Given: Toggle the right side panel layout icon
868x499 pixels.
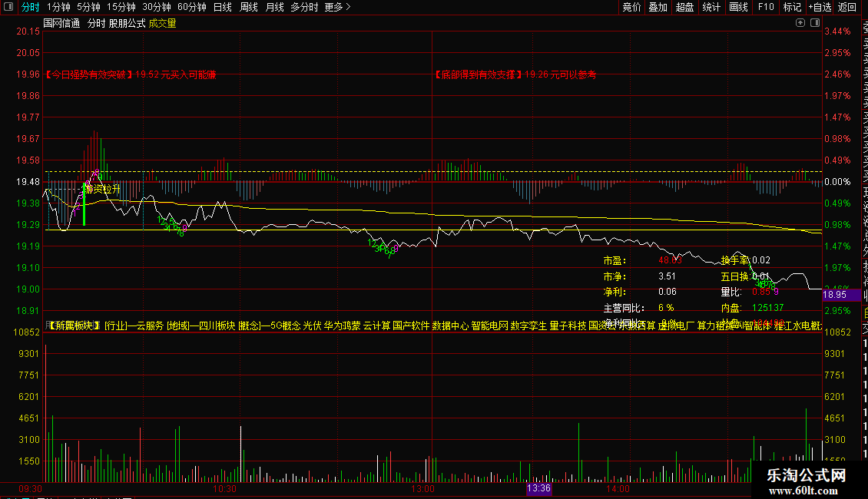Looking at the screenshot, I should (815, 23).
